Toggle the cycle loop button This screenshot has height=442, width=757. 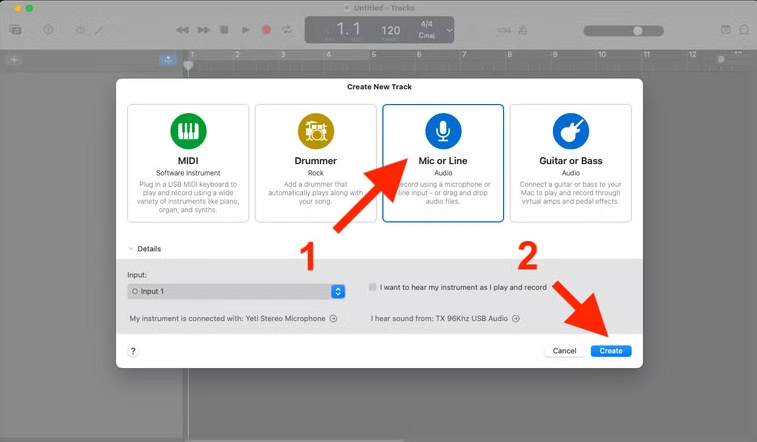pos(287,30)
